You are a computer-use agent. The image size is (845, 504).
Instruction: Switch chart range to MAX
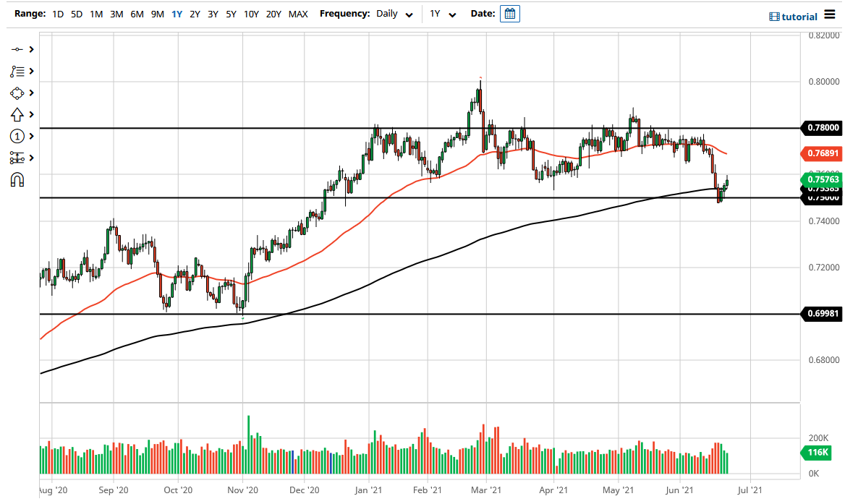click(x=298, y=14)
